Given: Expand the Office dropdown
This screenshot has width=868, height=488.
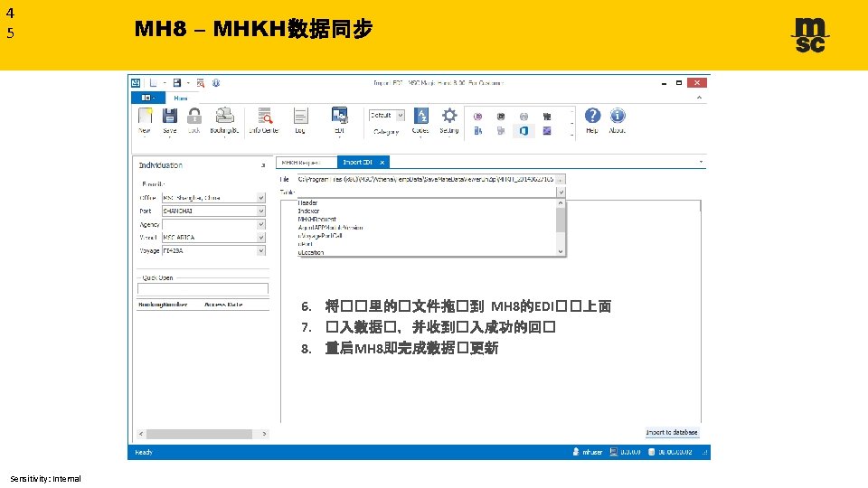Looking at the screenshot, I should click(x=260, y=198).
